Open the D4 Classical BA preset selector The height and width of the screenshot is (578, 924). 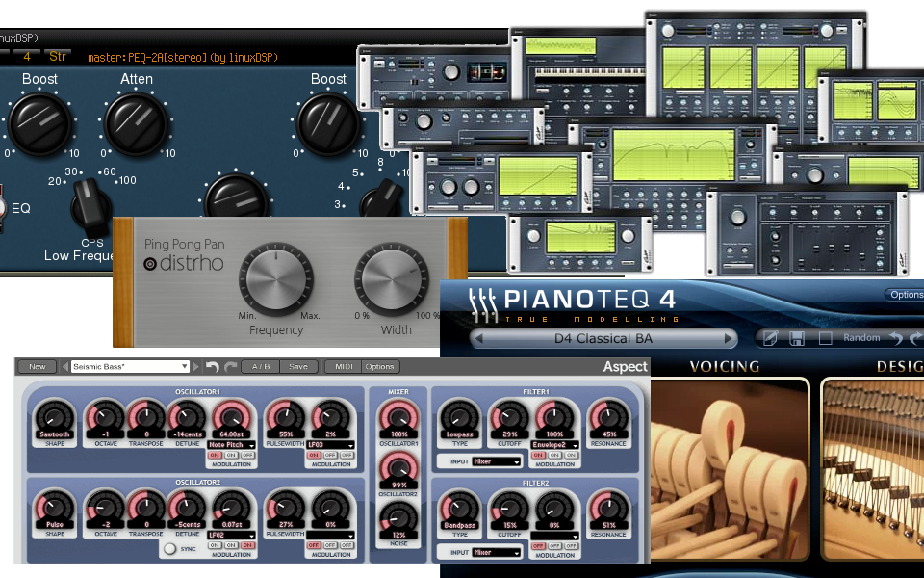(603, 338)
